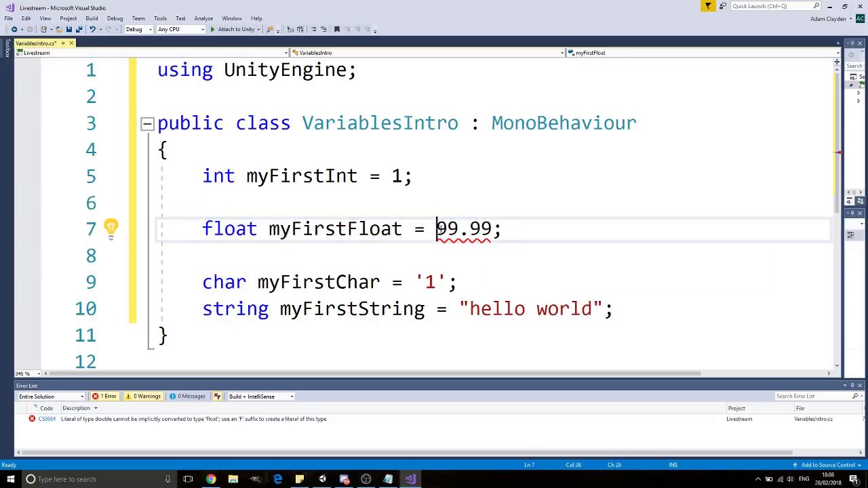Toggle the 0 Warnings filter
Image resolution: width=868 pixels, height=488 pixels.
[142, 396]
